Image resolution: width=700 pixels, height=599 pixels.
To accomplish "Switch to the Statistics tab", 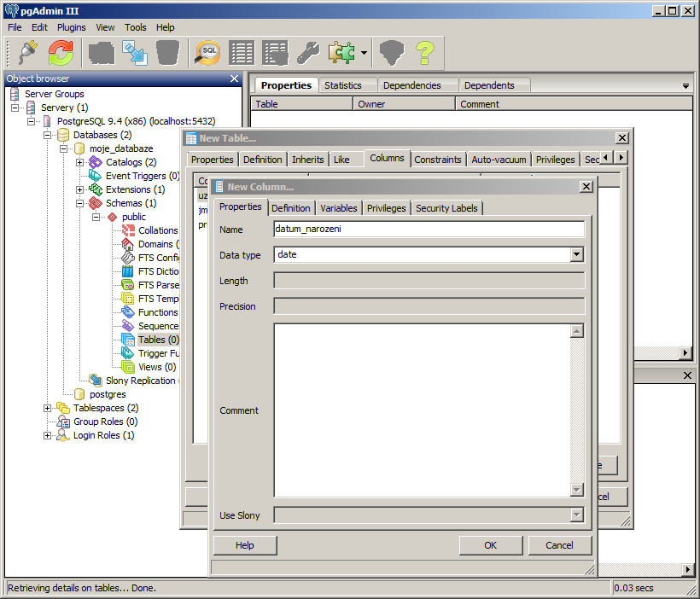I will [343, 85].
